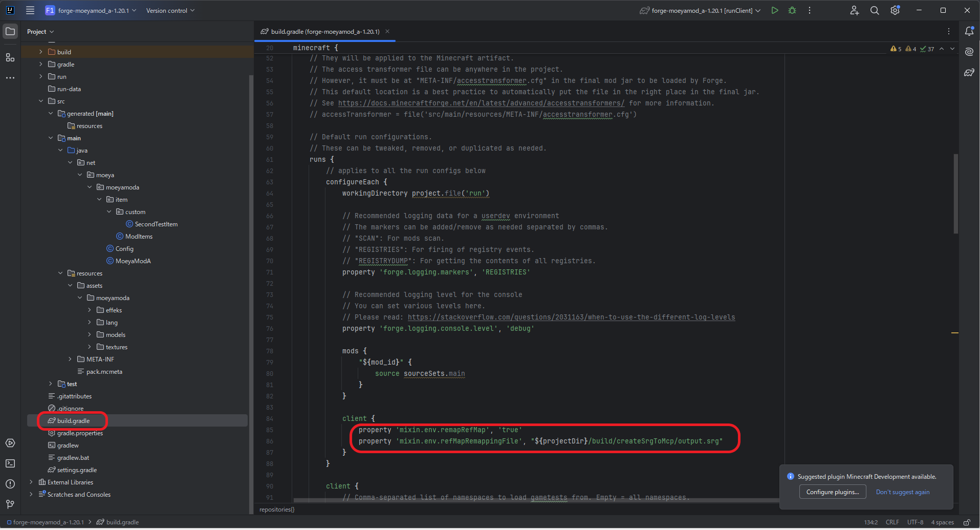The height and width of the screenshot is (530, 980).
Task: Expand the External Libraries node
Action: click(31, 482)
